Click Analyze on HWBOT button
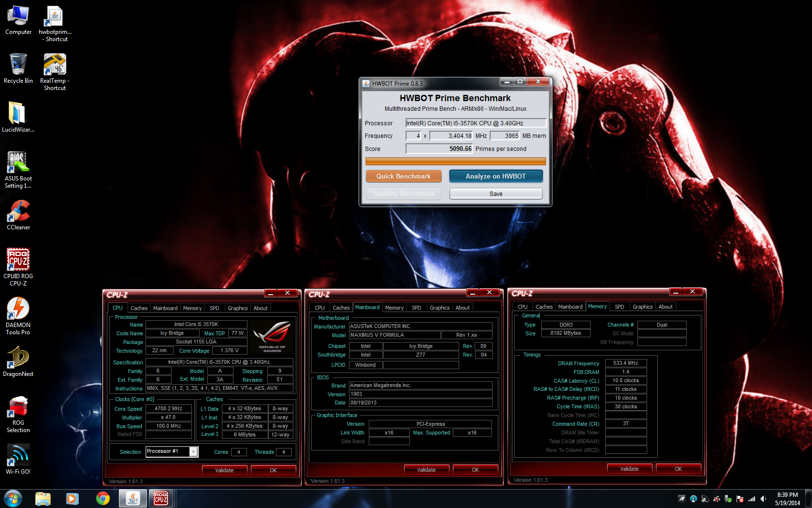The height and width of the screenshot is (508, 812). 496,176
